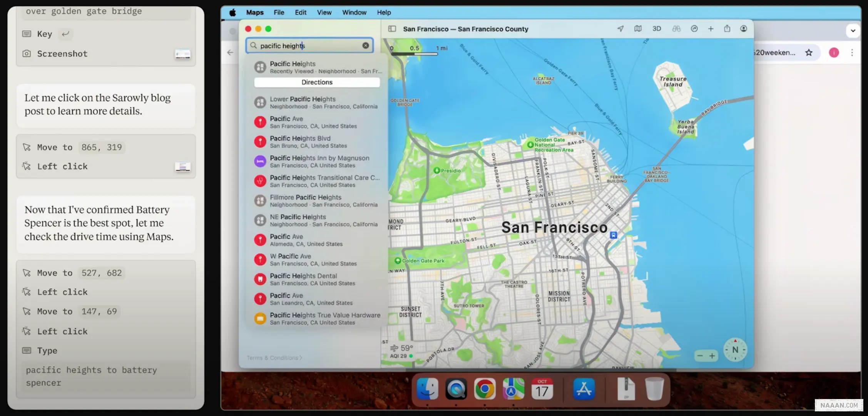Image resolution: width=868 pixels, height=416 pixels.
Task: Click the Look Around binoculars icon
Action: [676, 29]
